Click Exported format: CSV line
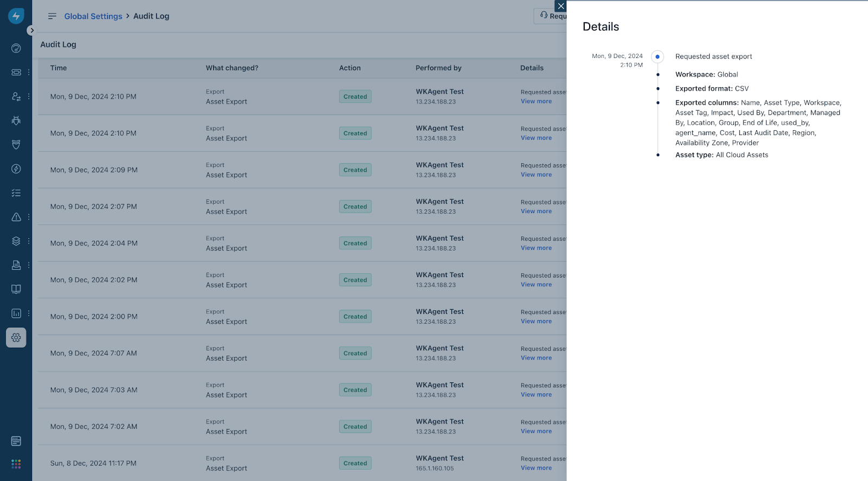This screenshot has height=481, width=868. coord(712,88)
